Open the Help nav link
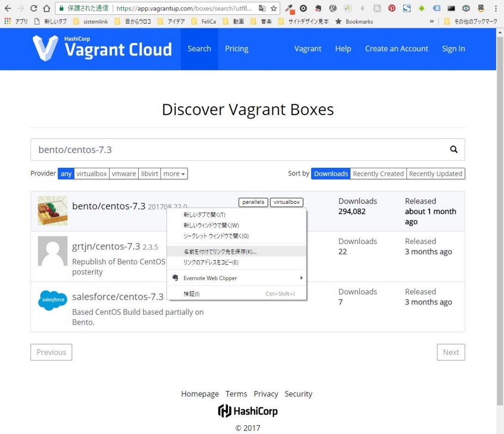 (x=343, y=49)
